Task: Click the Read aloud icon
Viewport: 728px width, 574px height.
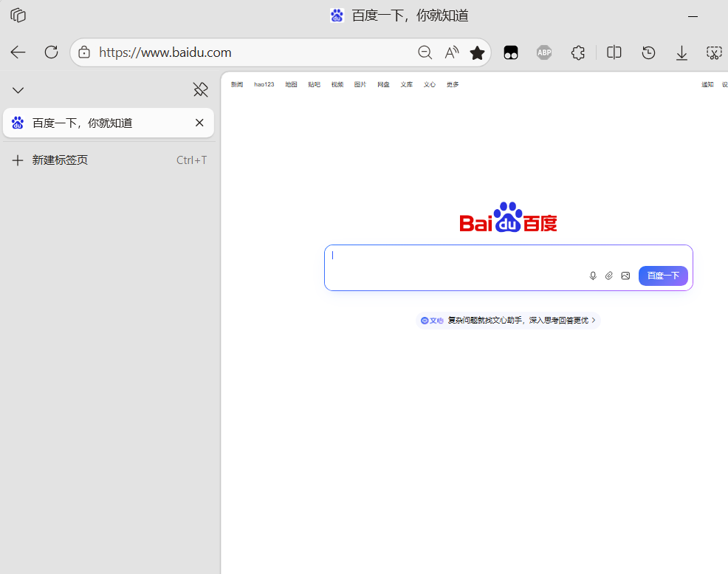Action: (451, 52)
